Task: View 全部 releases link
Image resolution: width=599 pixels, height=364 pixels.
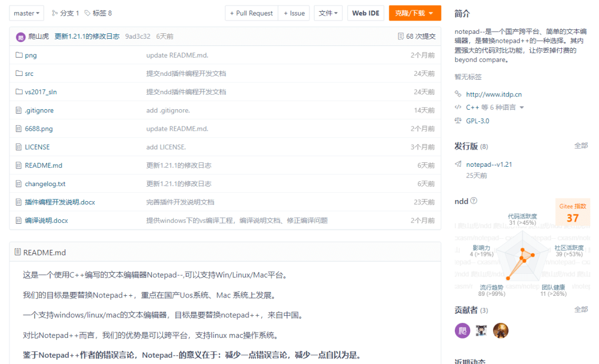Action: (581, 146)
